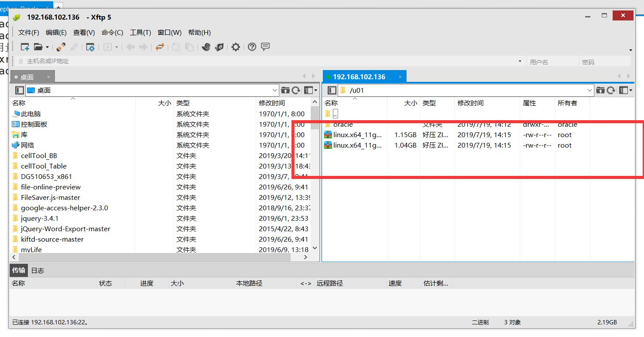Toggle 二进制 transfer mode in status bar
This screenshot has width=644, height=337.
coord(481,322)
